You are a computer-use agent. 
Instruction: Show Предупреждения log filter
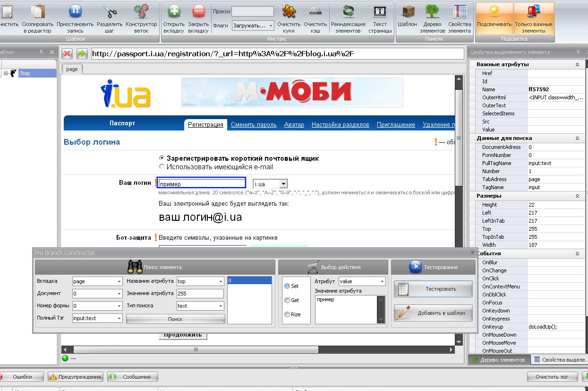[76, 377]
